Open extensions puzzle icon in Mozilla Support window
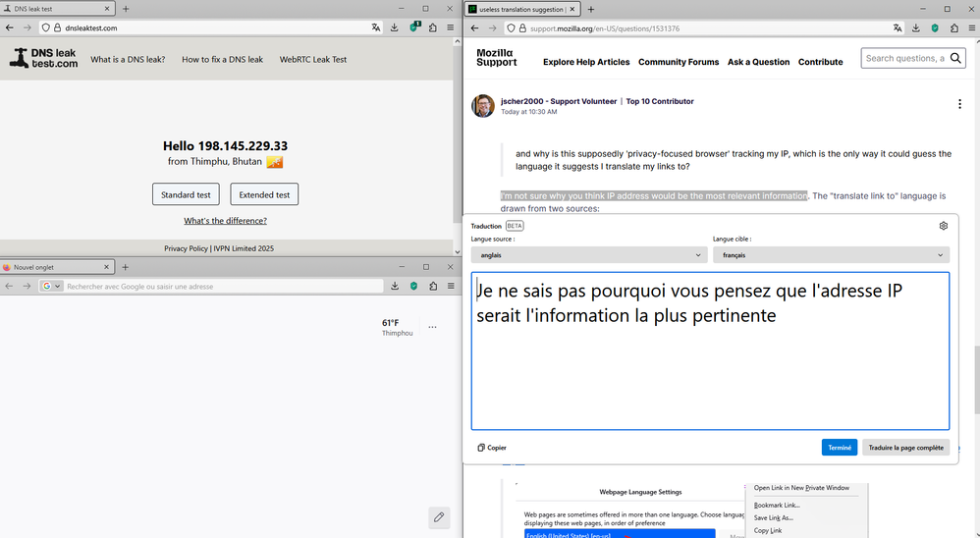Image resolution: width=980 pixels, height=538 pixels. (953, 28)
